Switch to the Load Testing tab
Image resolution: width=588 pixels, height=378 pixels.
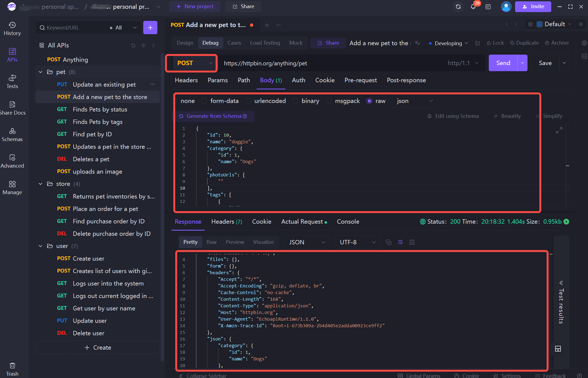[x=265, y=43]
